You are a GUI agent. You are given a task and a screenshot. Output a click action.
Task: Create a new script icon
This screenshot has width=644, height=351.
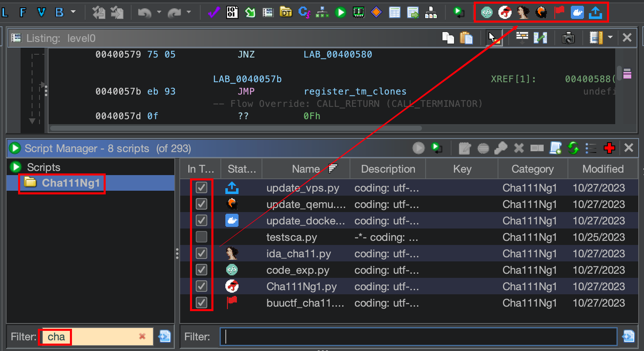point(556,148)
